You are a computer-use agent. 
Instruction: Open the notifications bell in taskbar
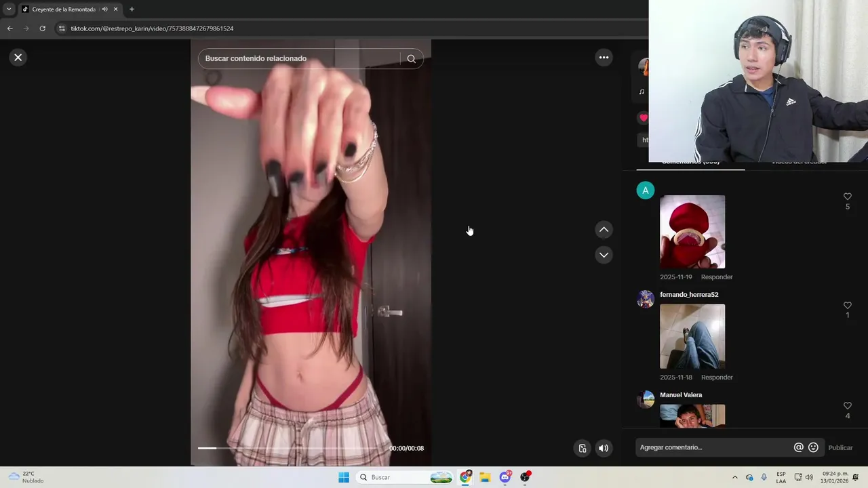(856, 477)
